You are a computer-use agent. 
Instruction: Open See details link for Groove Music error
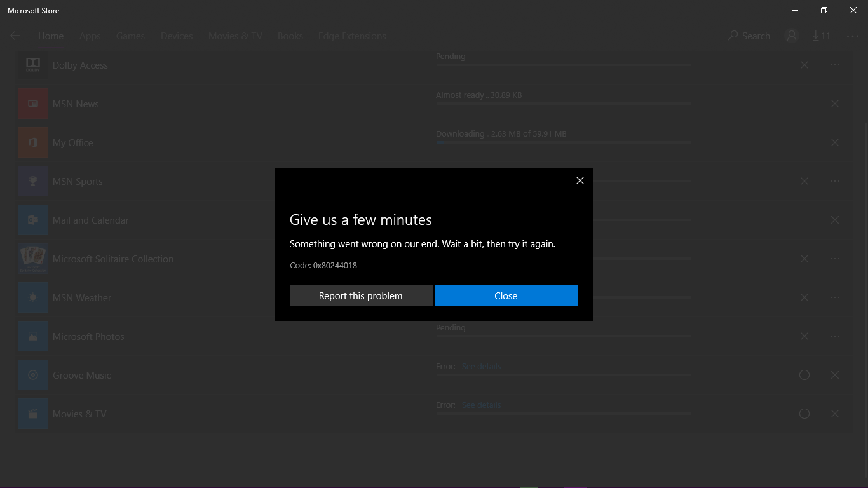click(481, 367)
